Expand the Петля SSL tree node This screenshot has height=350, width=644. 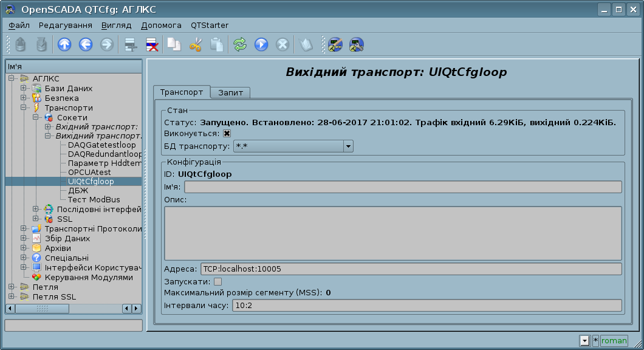[x=12, y=297]
